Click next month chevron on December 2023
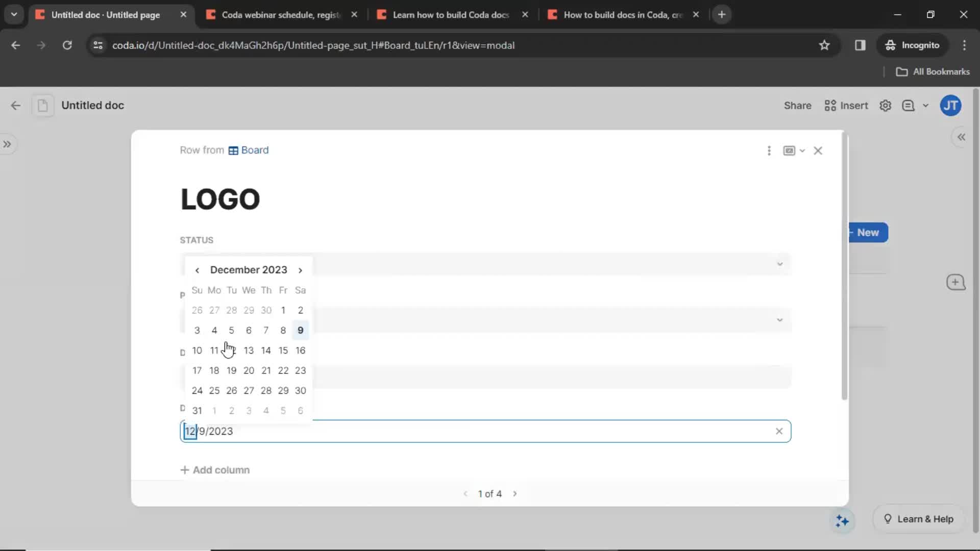This screenshot has height=551, width=980. [x=300, y=270]
